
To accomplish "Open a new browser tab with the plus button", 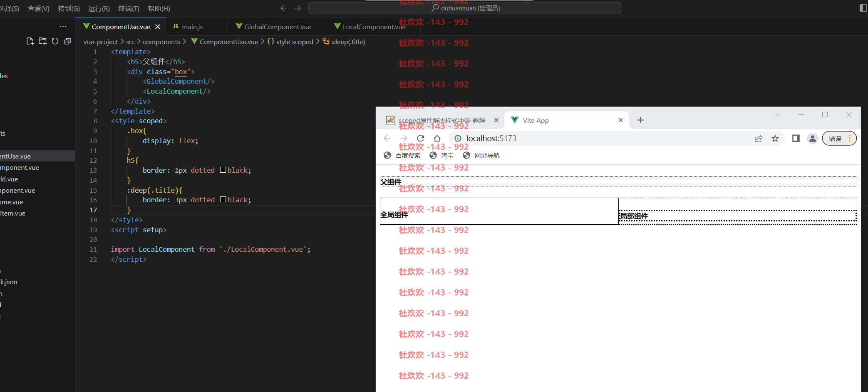I will 640,120.
